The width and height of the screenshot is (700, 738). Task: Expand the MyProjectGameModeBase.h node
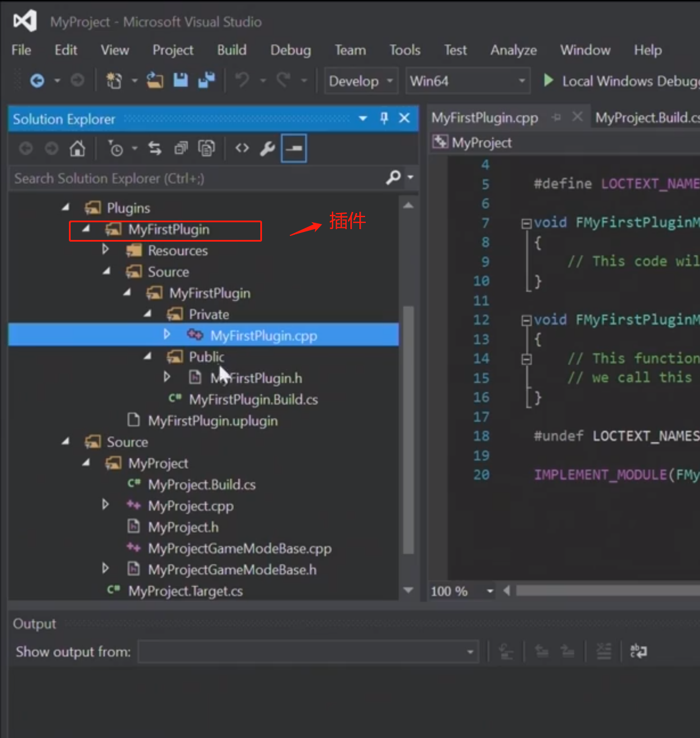105,569
